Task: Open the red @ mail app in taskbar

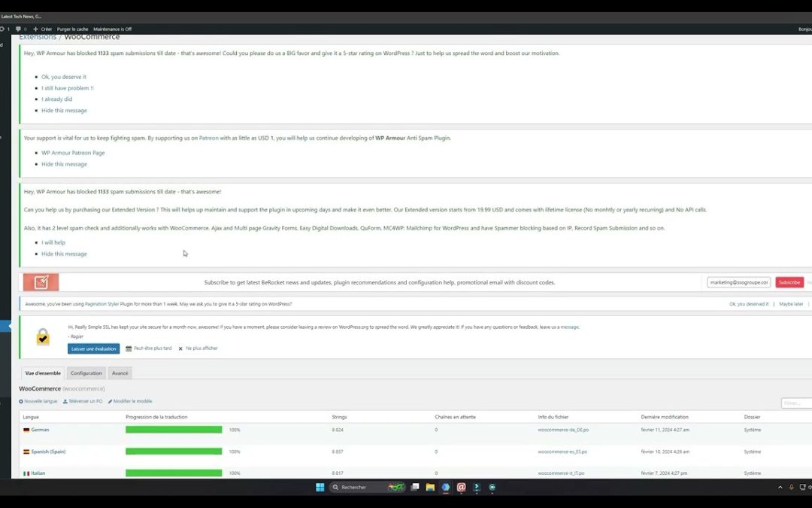Action: (461, 487)
